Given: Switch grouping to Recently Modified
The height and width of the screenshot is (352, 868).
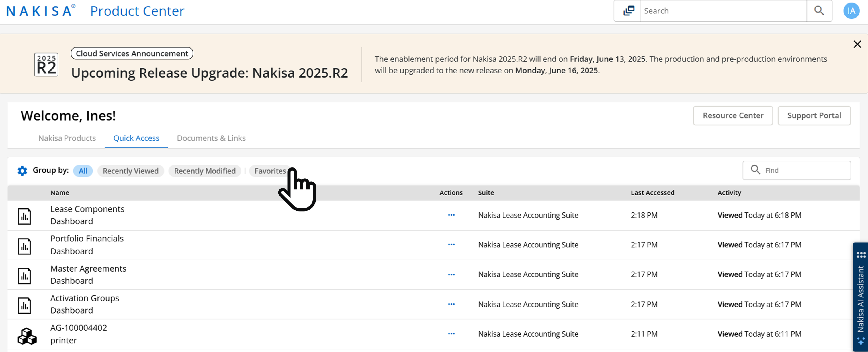Looking at the screenshot, I should [204, 171].
